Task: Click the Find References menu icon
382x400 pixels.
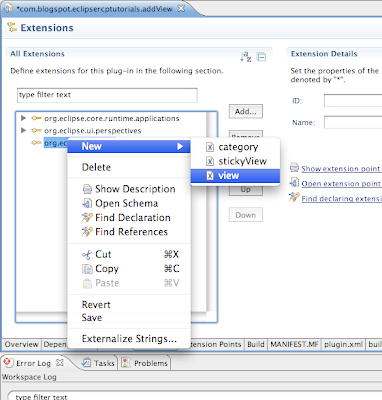Action: click(x=87, y=232)
